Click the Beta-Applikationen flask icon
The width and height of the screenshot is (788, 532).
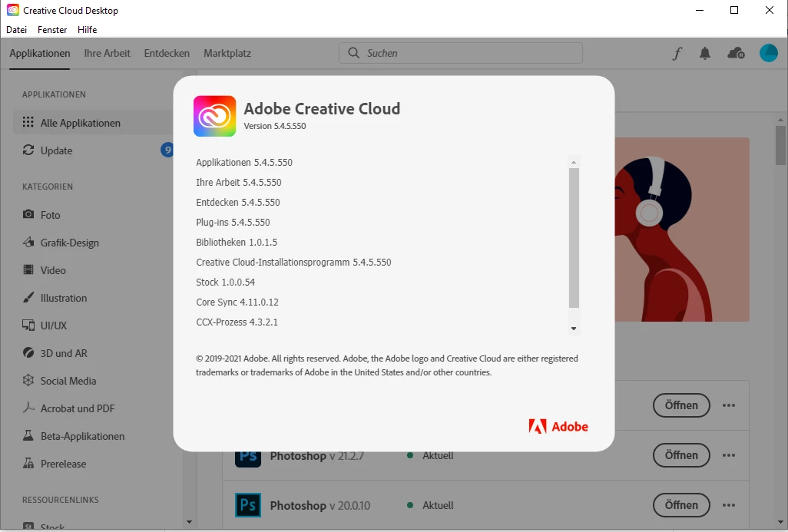28,435
